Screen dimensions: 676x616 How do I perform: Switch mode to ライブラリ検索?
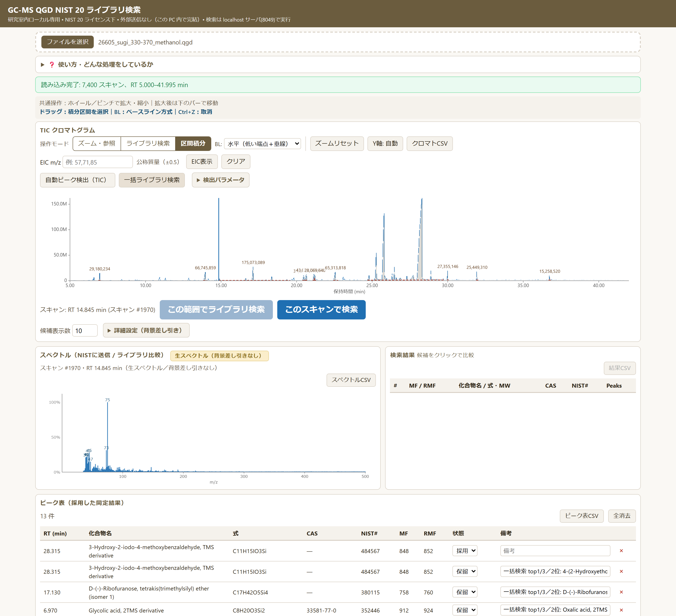148,143
